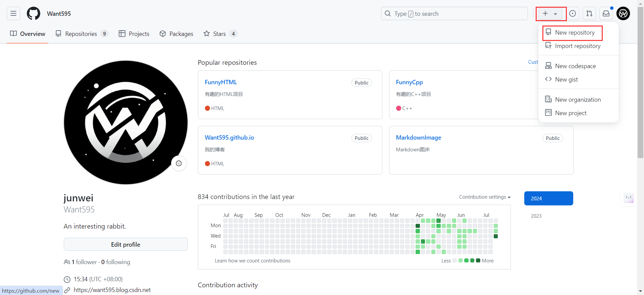Open the user avatar menu in header
This screenshot has width=644, height=295.
[x=623, y=13]
